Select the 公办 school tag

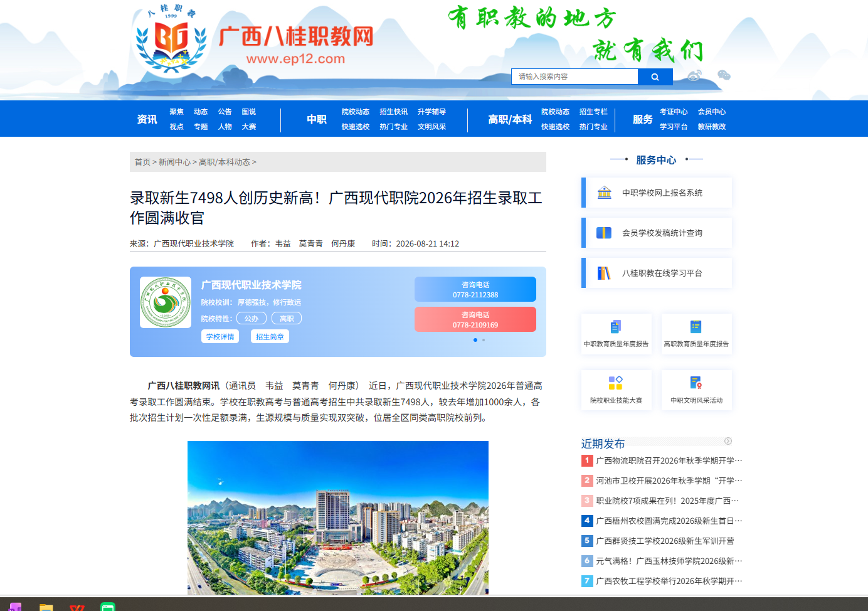coord(251,319)
